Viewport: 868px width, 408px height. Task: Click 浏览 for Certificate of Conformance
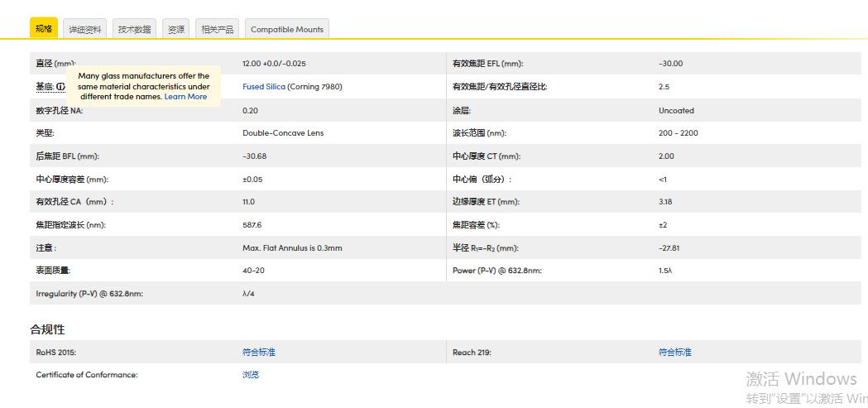click(x=251, y=375)
